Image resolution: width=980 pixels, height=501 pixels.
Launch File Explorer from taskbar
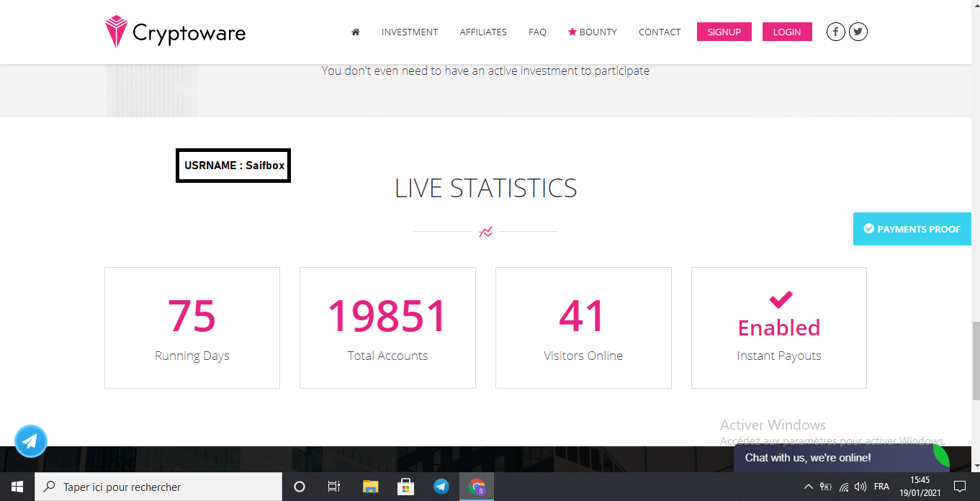tap(370, 487)
